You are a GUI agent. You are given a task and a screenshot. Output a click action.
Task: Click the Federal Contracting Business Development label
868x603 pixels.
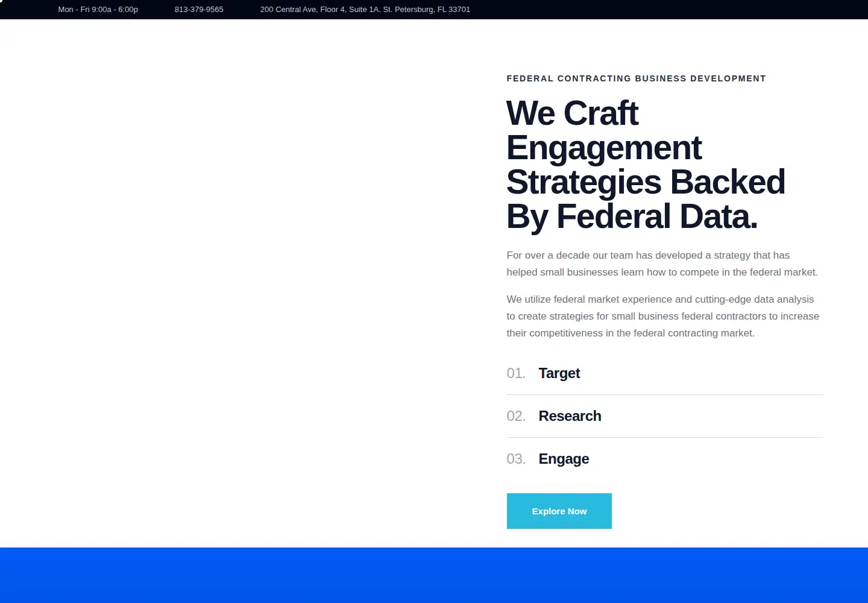[x=636, y=78]
